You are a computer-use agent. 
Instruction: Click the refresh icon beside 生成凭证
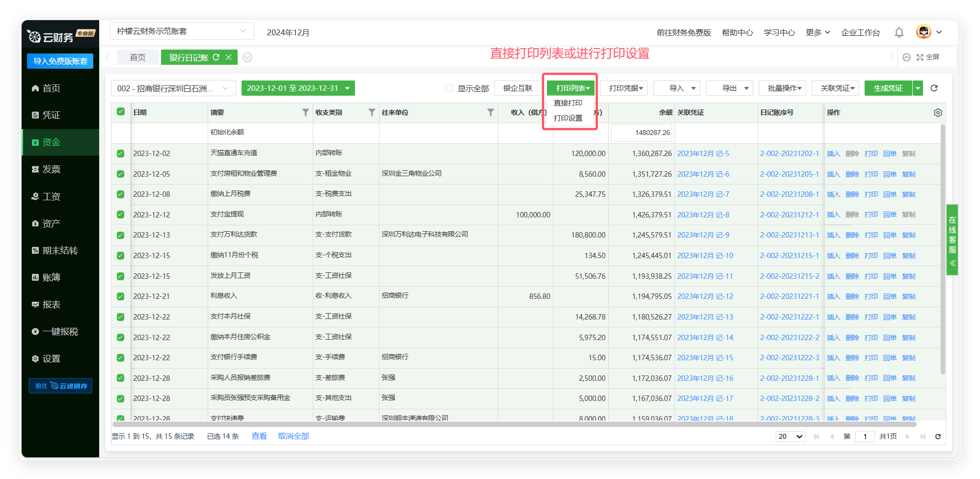[x=934, y=88]
